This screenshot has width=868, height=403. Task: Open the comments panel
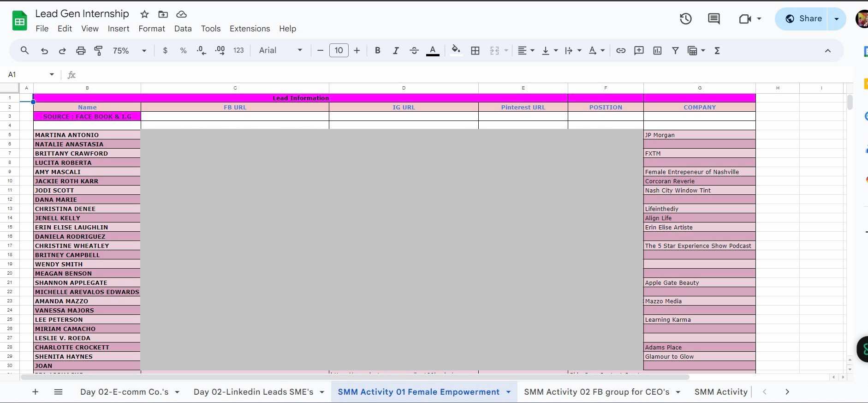(714, 18)
